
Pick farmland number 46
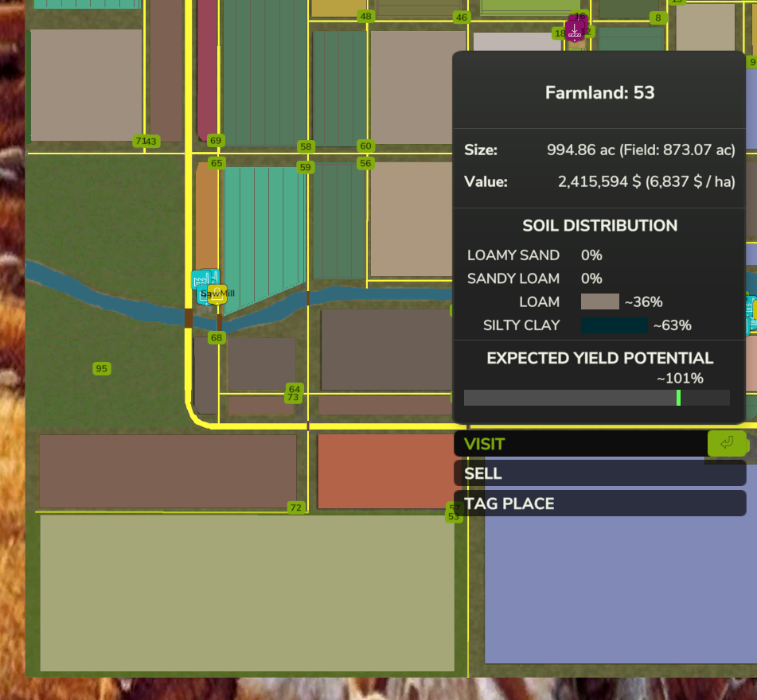[x=462, y=17]
